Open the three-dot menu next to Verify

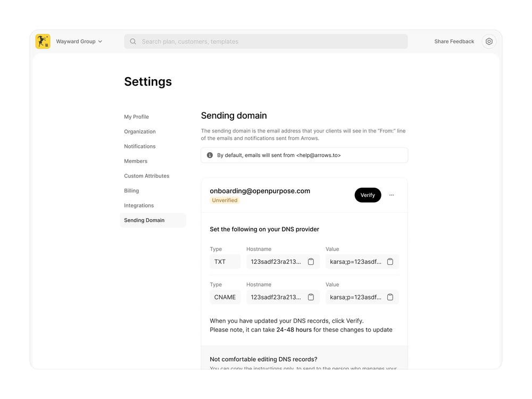tap(392, 195)
